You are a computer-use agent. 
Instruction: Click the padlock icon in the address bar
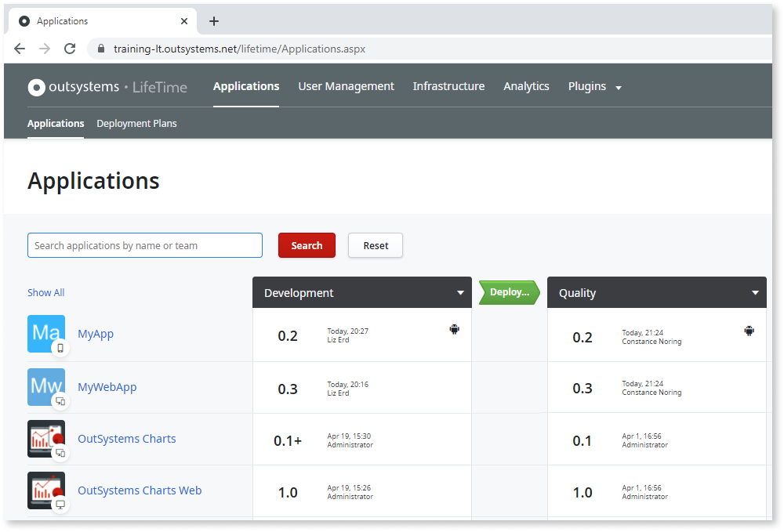[x=99, y=49]
